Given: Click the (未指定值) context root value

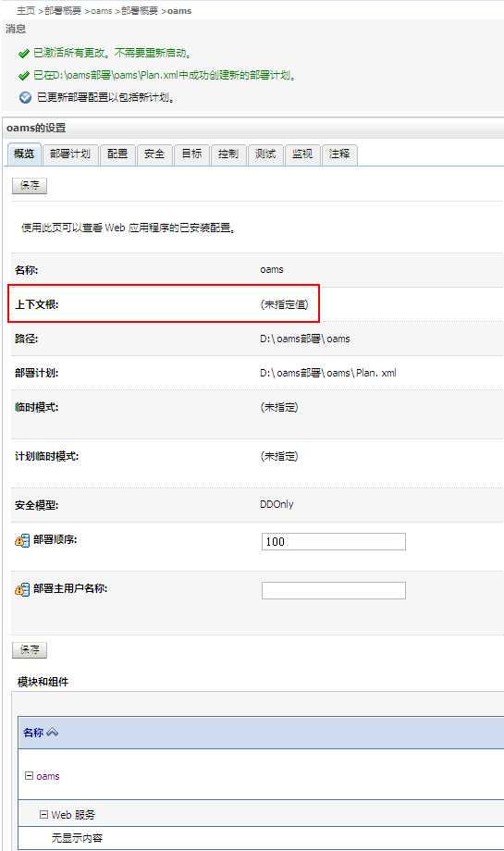Looking at the screenshot, I should pyautogui.click(x=284, y=304).
